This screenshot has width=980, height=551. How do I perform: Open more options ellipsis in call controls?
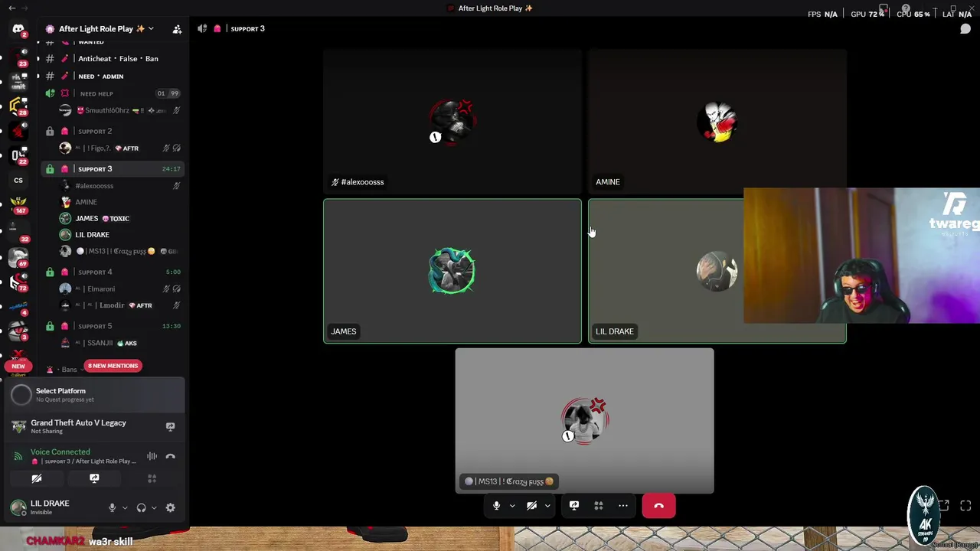click(623, 506)
